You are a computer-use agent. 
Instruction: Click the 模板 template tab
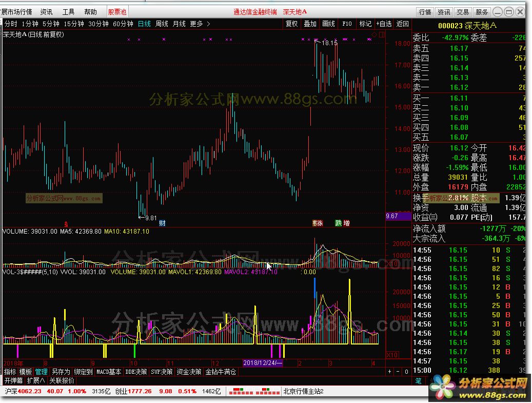[x=26, y=372]
